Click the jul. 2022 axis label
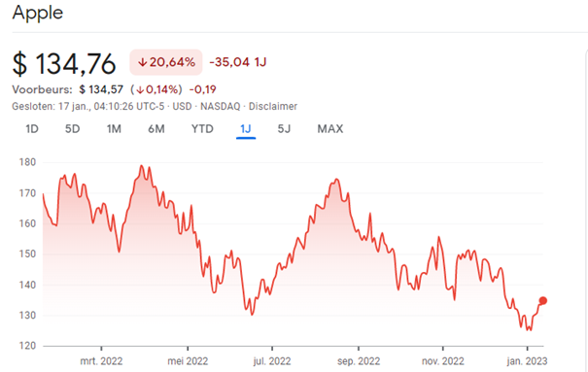588x372 pixels. 272,361
